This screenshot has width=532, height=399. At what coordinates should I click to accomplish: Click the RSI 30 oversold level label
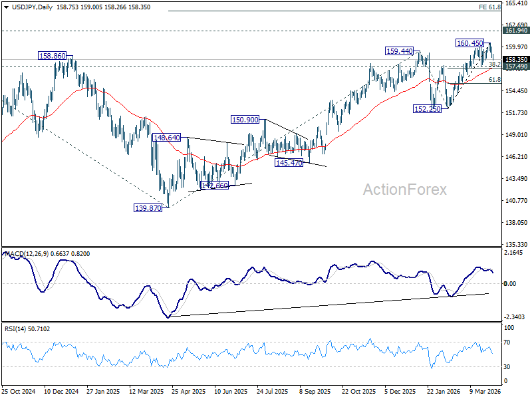(x=507, y=367)
